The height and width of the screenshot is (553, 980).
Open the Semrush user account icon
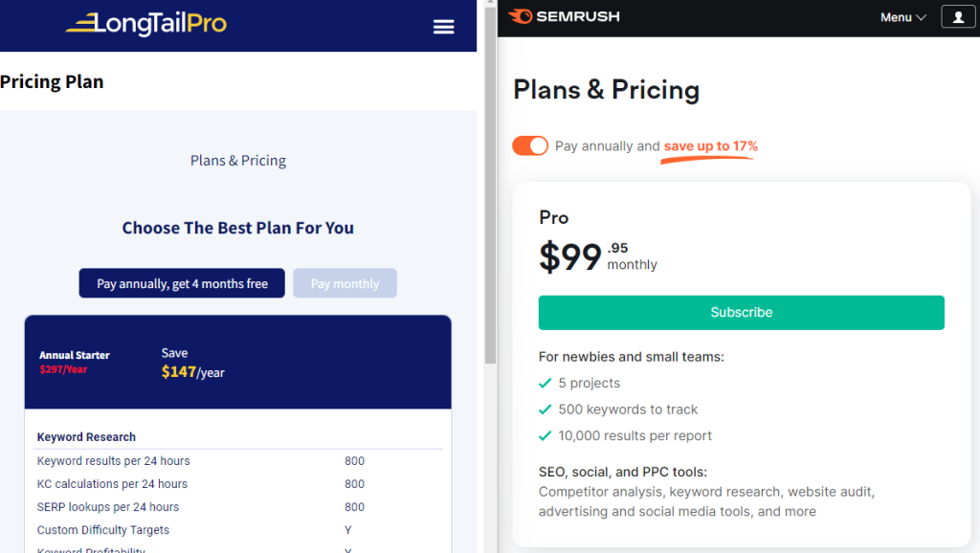tap(957, 17)
